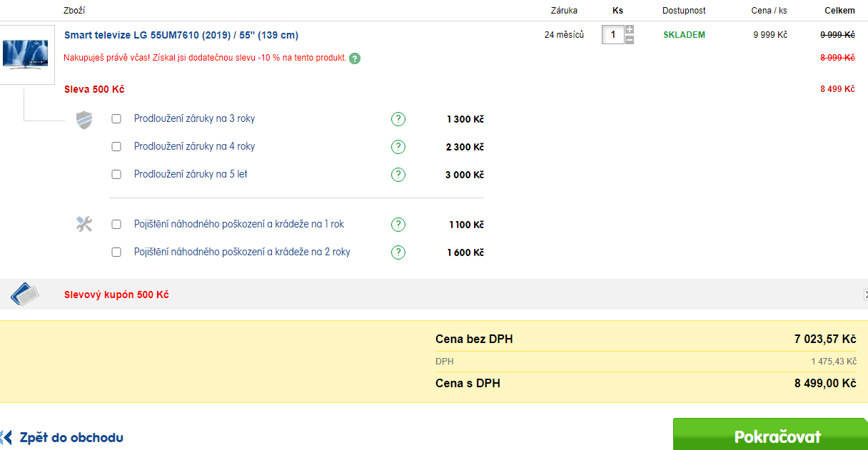Image resolution: width=868 pixels, height=450 pixels.
Task: Click the 7 023,57 Kč price without VAT
Action: click(825, 339)
